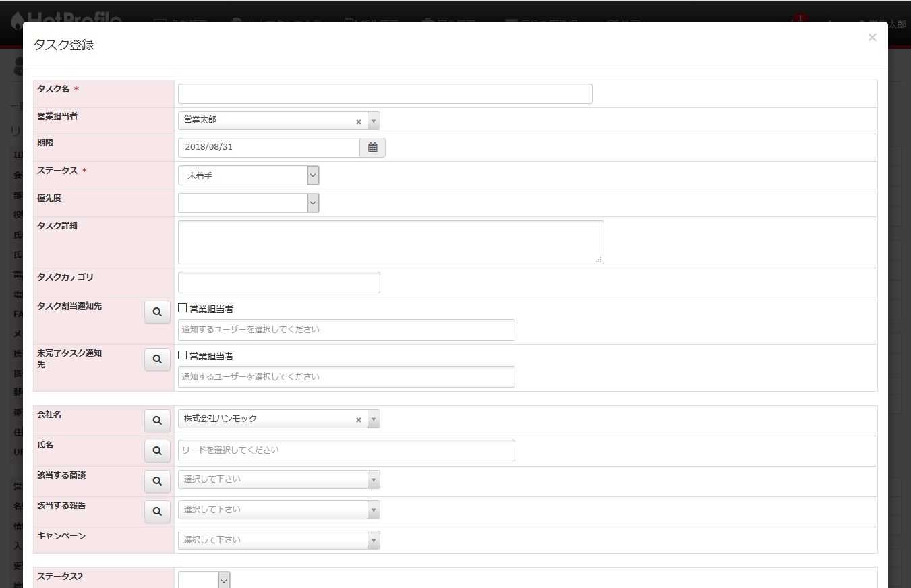Click the search icon beside タスク割当通知先
This screenshot has width=911, height=588.
coord(157,312)
